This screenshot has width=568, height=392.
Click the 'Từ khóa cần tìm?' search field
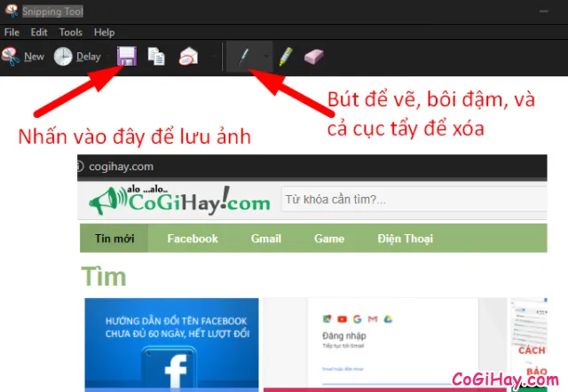coord(414,199)
